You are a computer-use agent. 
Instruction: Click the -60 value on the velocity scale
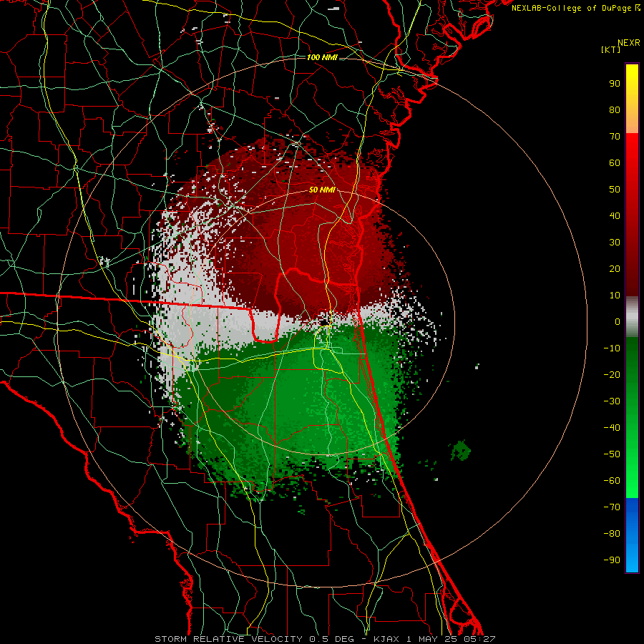click(x=612, y=481)
